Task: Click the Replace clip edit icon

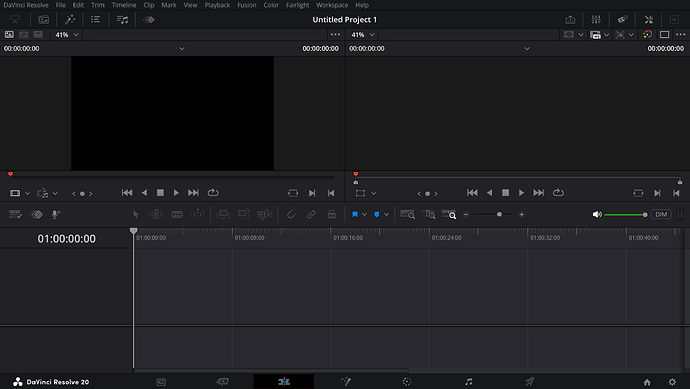Action: 264,214
